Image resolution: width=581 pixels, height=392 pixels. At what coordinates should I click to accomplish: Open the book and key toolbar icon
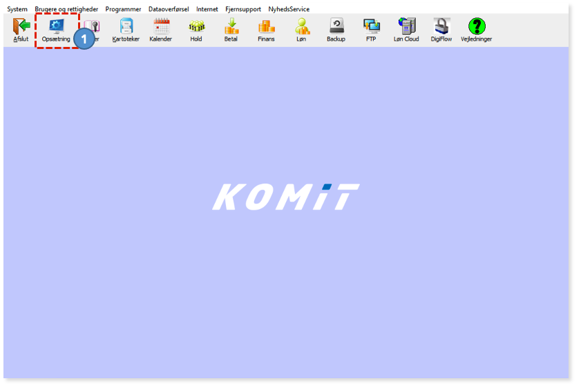pyautogui.click(x=93, y=26)
